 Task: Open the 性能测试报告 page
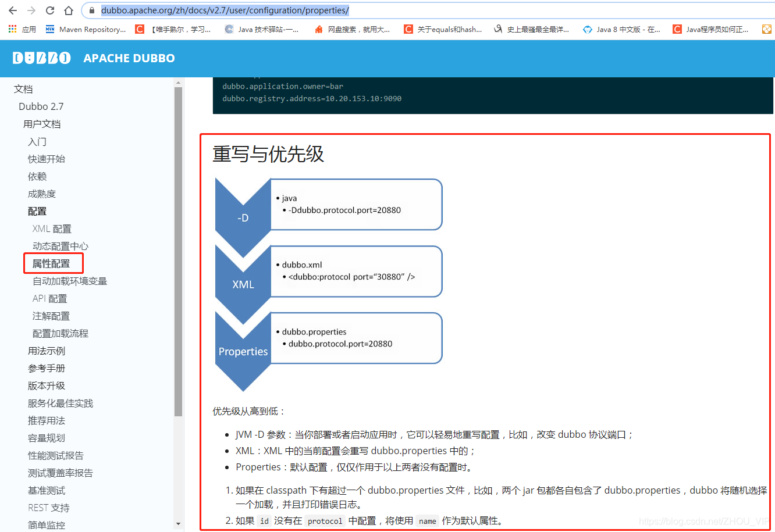(x=56, y=455)
